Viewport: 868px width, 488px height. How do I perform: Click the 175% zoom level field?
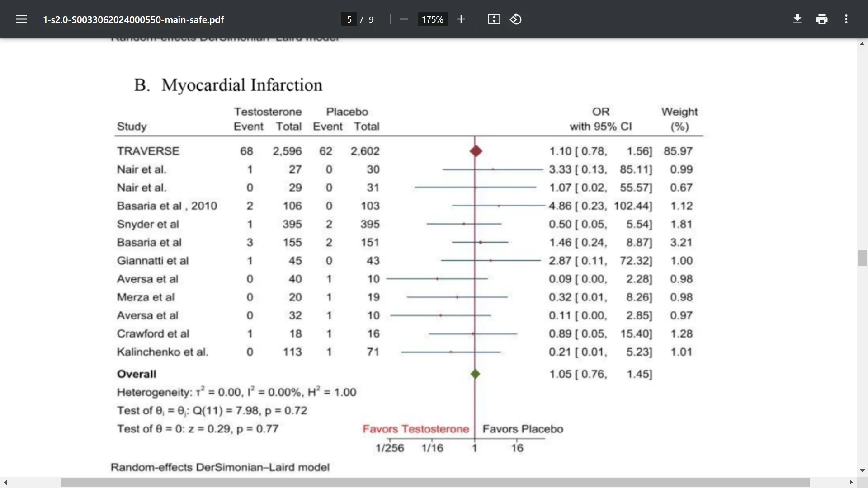(x=432, y=19)
